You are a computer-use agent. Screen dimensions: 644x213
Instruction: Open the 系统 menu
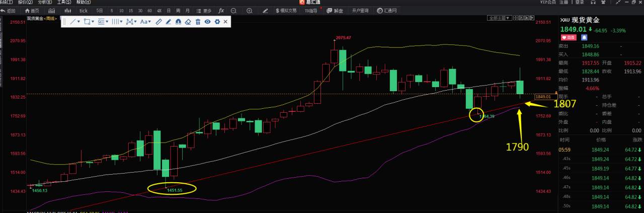point(6,2)
